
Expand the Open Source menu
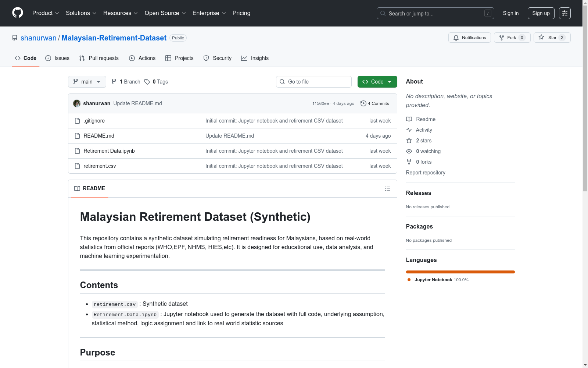(165, 13)
